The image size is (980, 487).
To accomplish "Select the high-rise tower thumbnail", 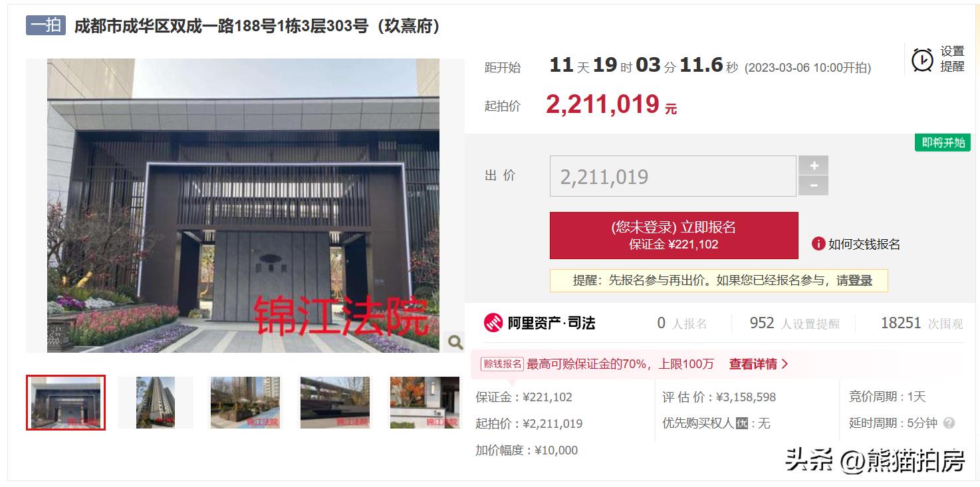I will 155,403.
